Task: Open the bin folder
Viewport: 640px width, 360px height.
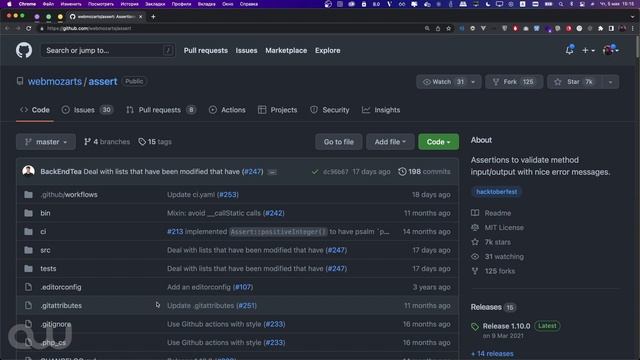Action: click(x=45, y=213)
